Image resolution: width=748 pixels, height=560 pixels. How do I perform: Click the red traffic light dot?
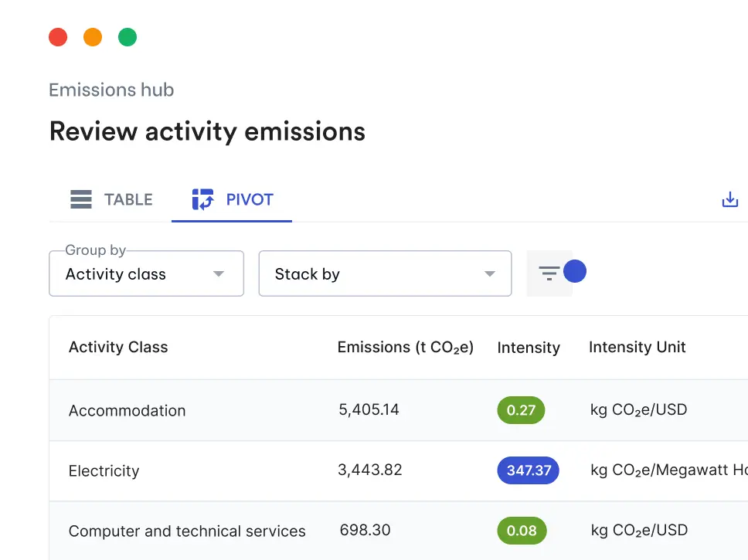point(58,36)
